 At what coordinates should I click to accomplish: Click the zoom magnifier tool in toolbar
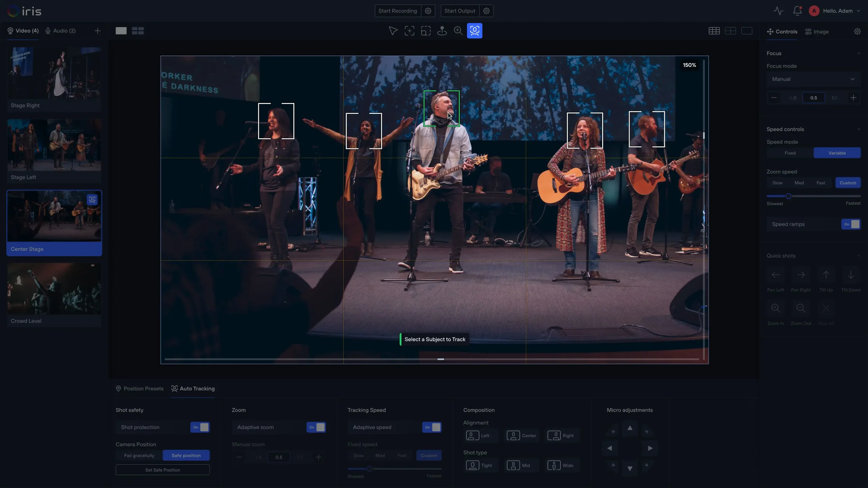coord(458,31)
